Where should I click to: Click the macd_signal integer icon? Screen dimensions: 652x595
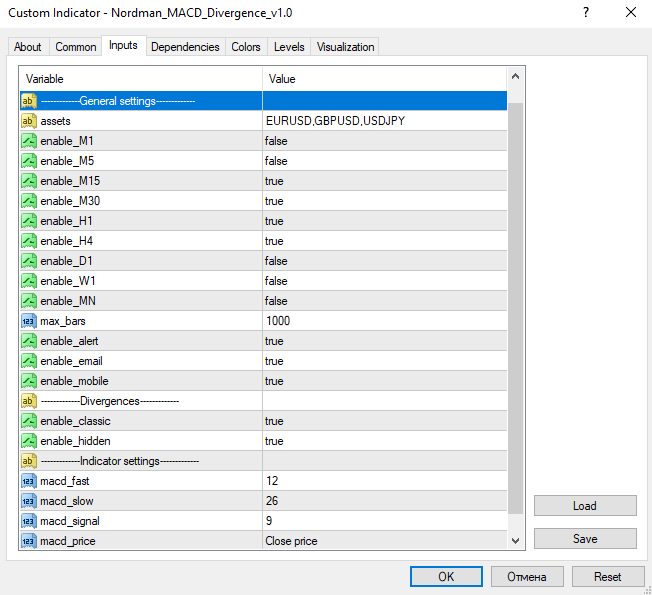pyautogui.click(x=29, y=521)
